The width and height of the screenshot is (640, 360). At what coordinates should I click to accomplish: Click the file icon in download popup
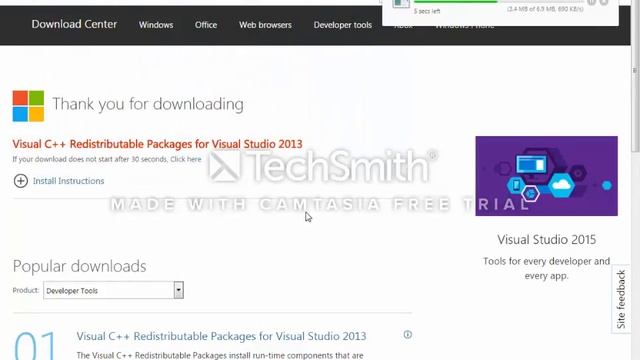click(401, 3)
